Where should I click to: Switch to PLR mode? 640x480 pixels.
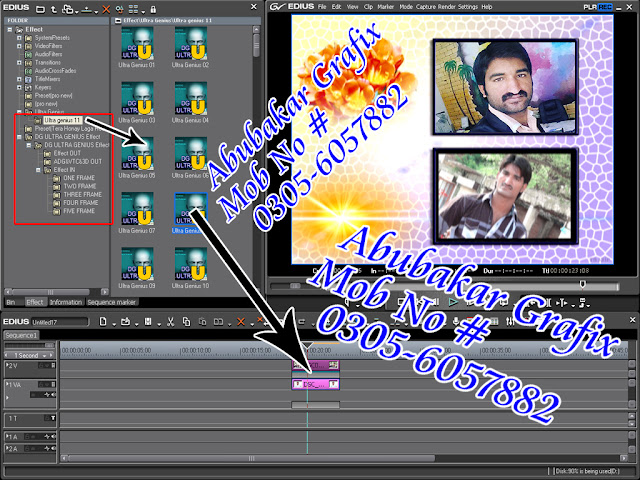click(x=590, y=7)
